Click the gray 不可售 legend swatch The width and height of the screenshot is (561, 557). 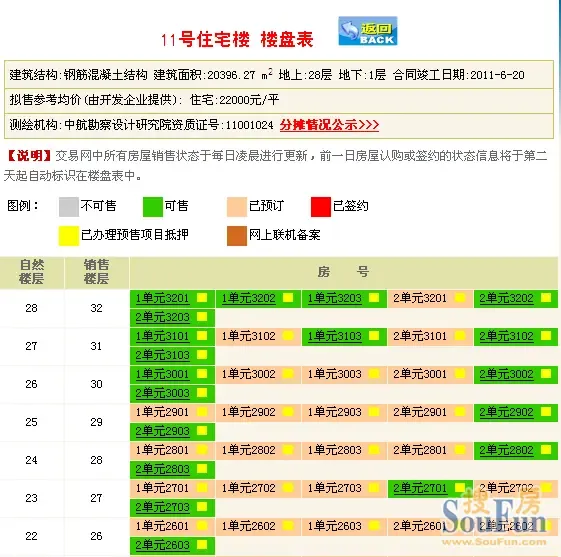pyautogui.click(x=69, y=207)
